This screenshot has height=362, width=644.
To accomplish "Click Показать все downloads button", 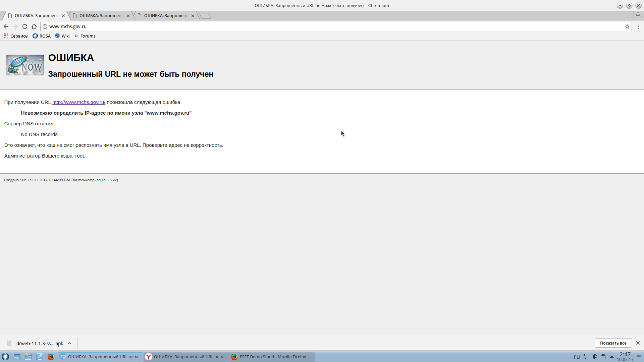I will tap(613, 343).
